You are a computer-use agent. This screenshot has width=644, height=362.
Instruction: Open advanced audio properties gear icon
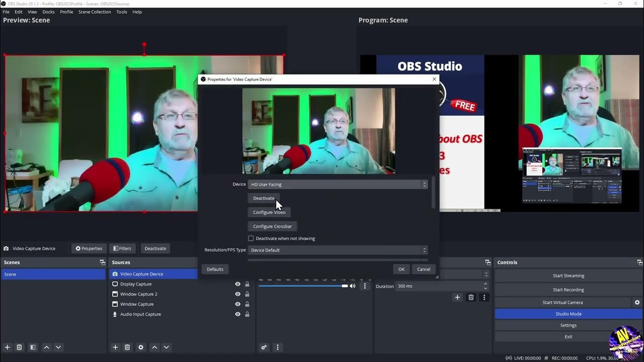coord(264,347)
